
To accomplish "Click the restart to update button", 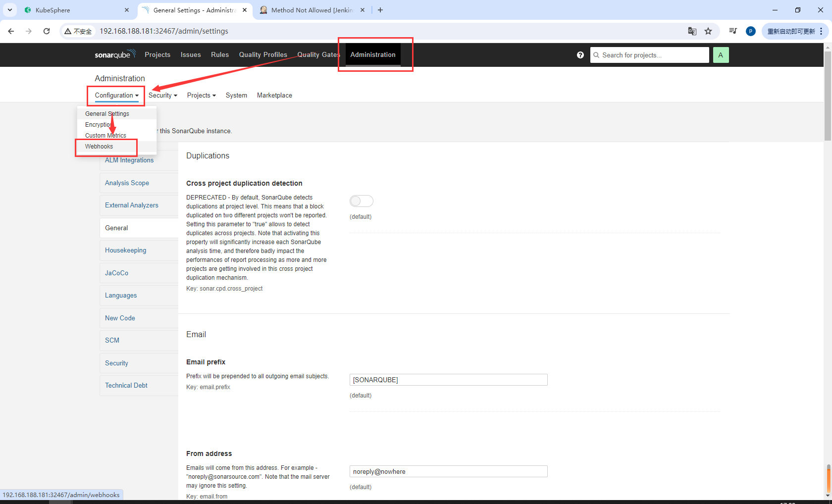I will coord(791,31).
